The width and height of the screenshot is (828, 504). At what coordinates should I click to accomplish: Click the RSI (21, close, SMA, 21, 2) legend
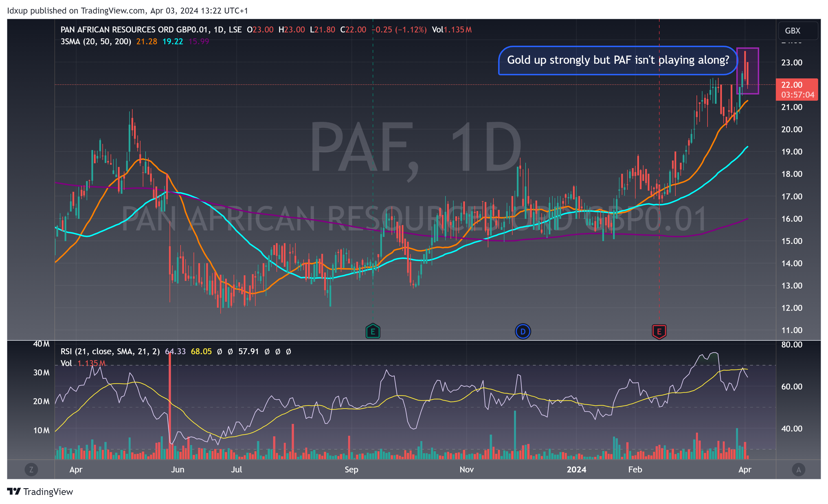coord(110,351)
